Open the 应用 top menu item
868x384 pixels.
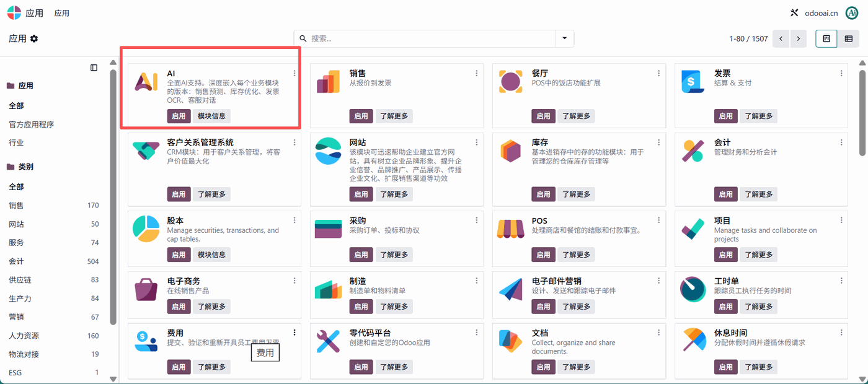62,13
